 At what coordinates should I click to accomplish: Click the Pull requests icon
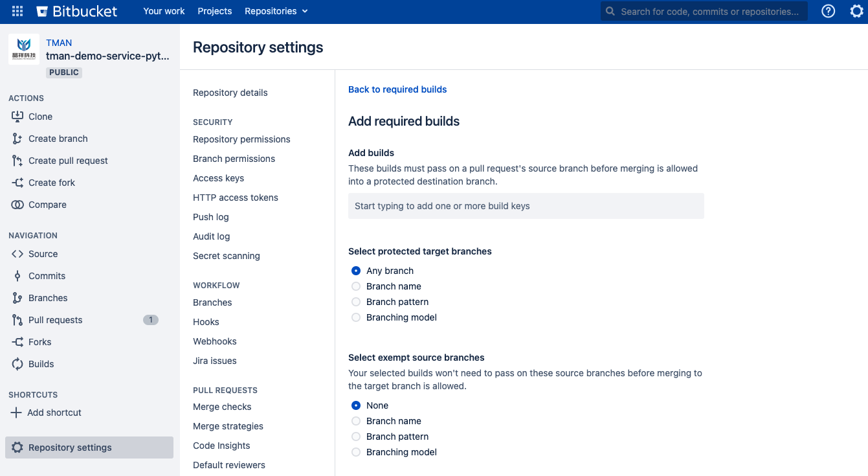(x=17, y=320)
